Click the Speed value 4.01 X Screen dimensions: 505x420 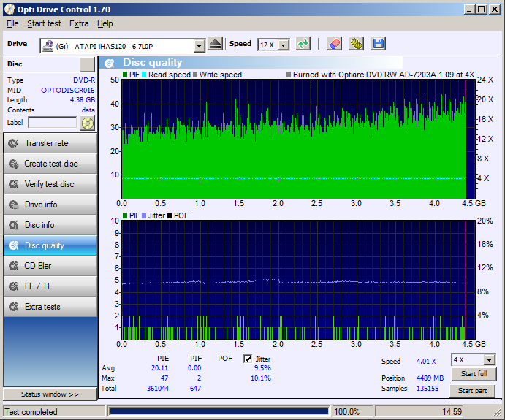pos(426,361)
